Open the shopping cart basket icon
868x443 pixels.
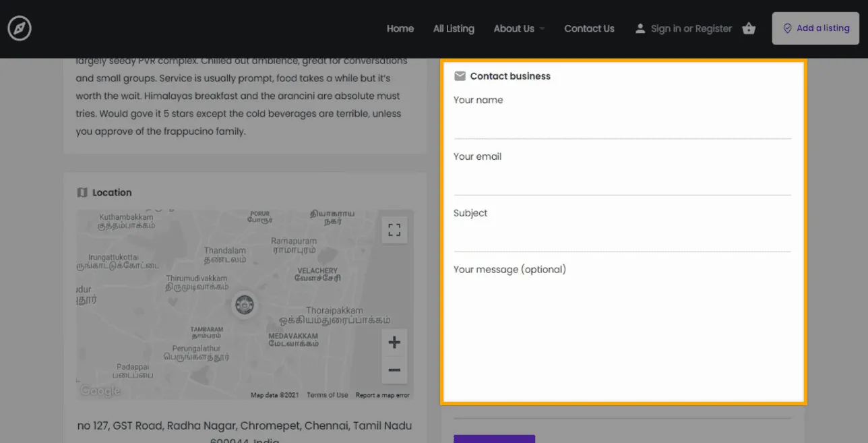point(749,28)
